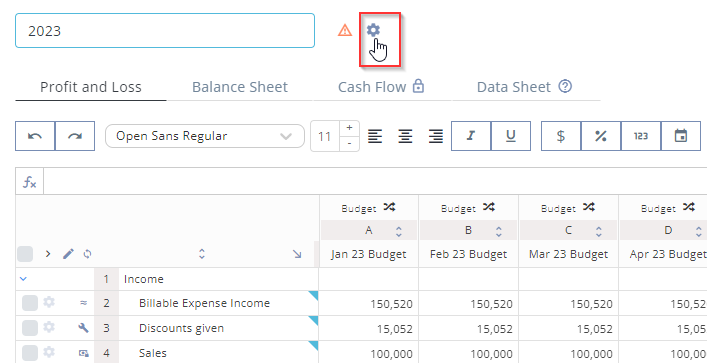
Task: Click the small icon beside row number 4
Action: 83,353
